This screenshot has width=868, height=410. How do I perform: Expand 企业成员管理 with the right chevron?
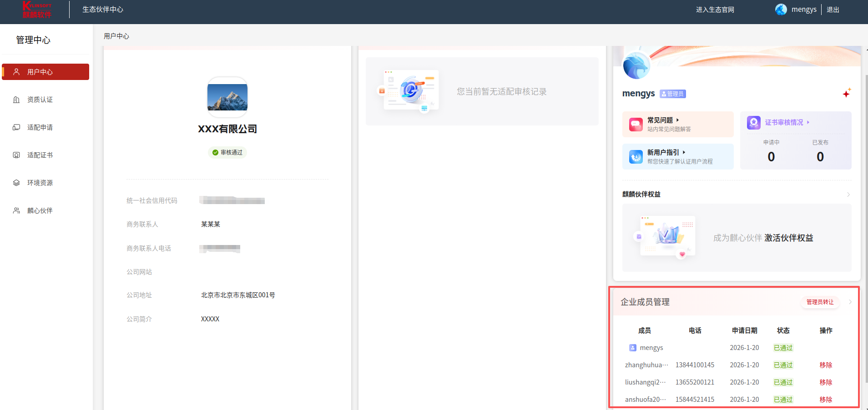[850, 302]
